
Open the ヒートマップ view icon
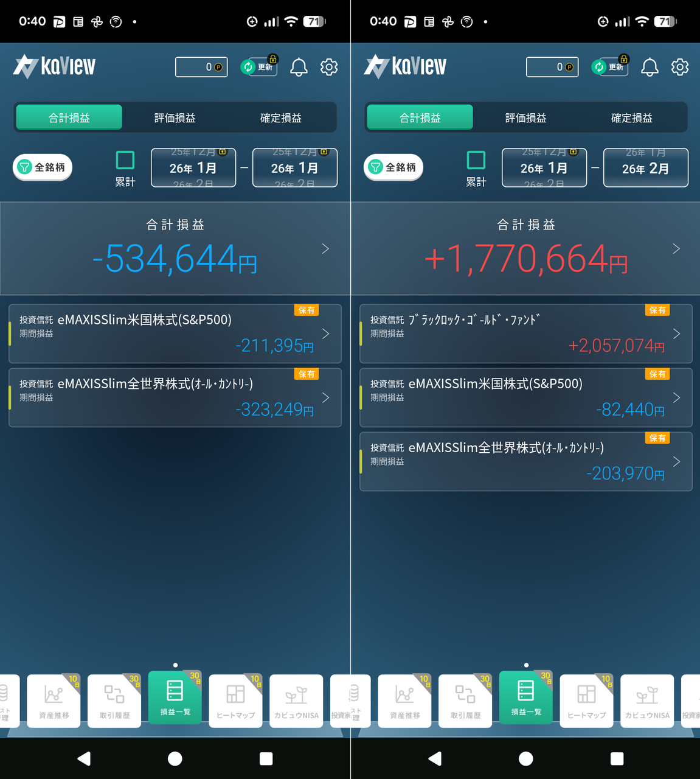235,700
